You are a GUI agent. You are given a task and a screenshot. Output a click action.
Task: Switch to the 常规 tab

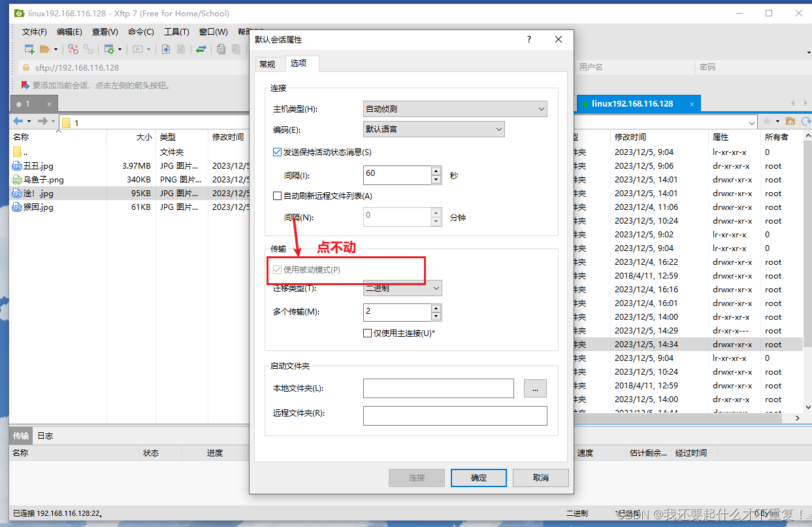tap(268, 63)
